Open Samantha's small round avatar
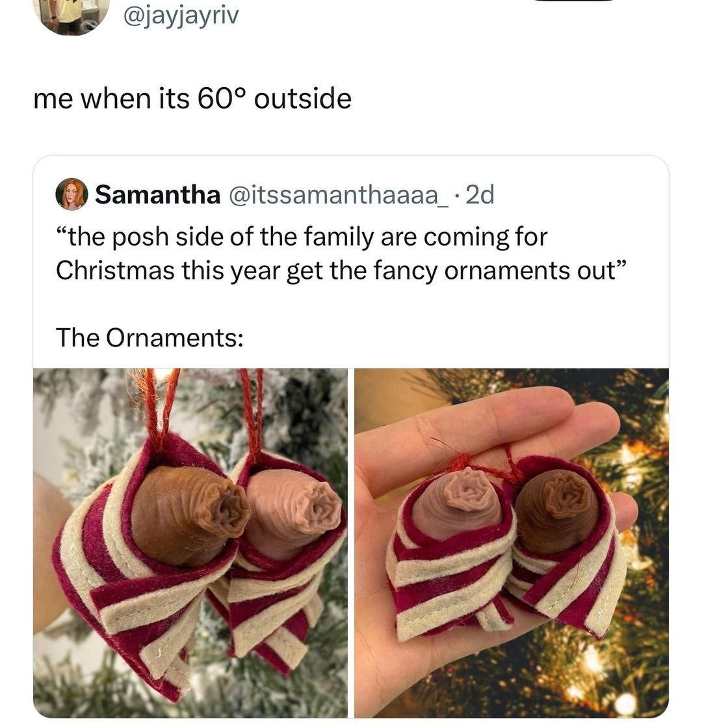This screenshot has width=702, height=728. click(x=72, y=194)
